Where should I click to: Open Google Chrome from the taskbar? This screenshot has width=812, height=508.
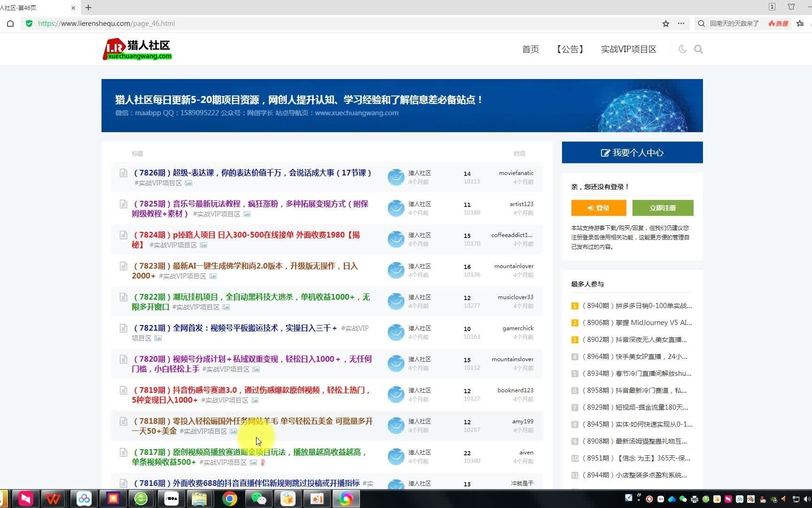(x=229, y=499)
